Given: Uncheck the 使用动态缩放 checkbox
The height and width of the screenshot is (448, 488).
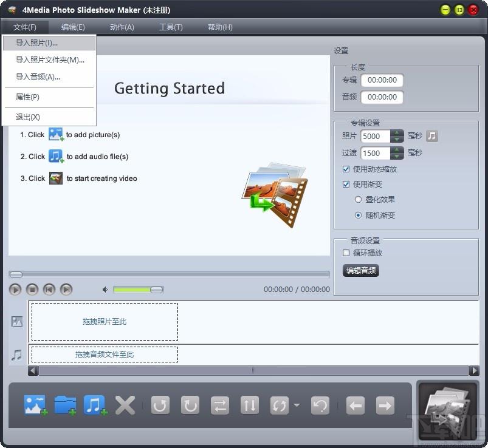Looking at the screenshot, I should [x=346, y=169].
